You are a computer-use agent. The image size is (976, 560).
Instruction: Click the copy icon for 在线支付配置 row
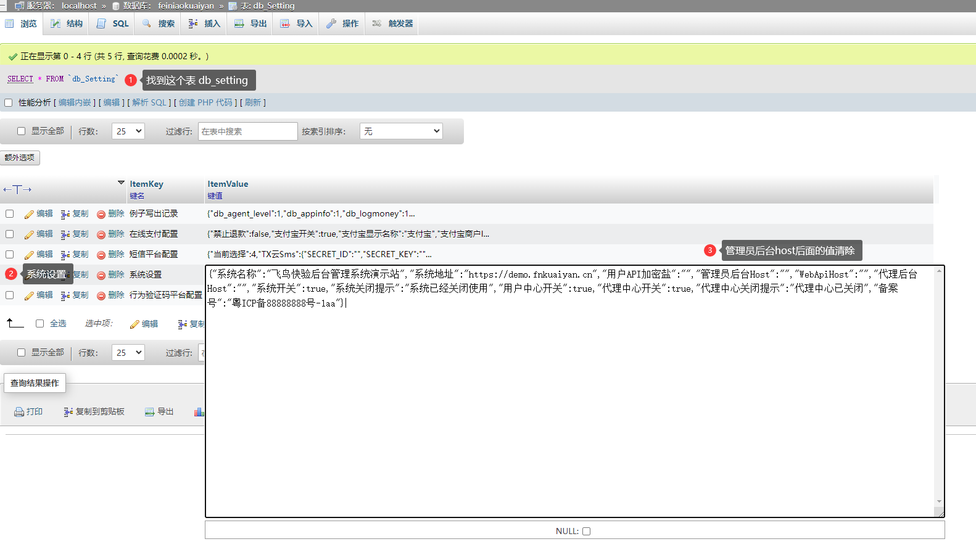[x=65, y=234]
